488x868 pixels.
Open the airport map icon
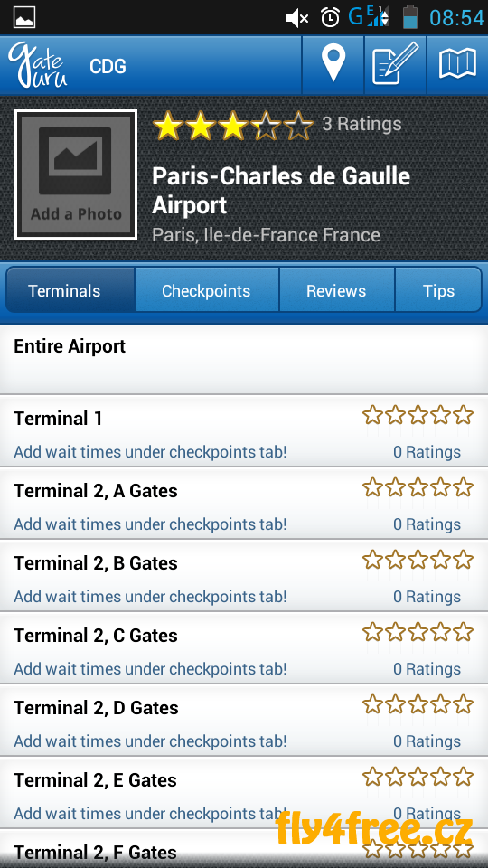[457, 63]
